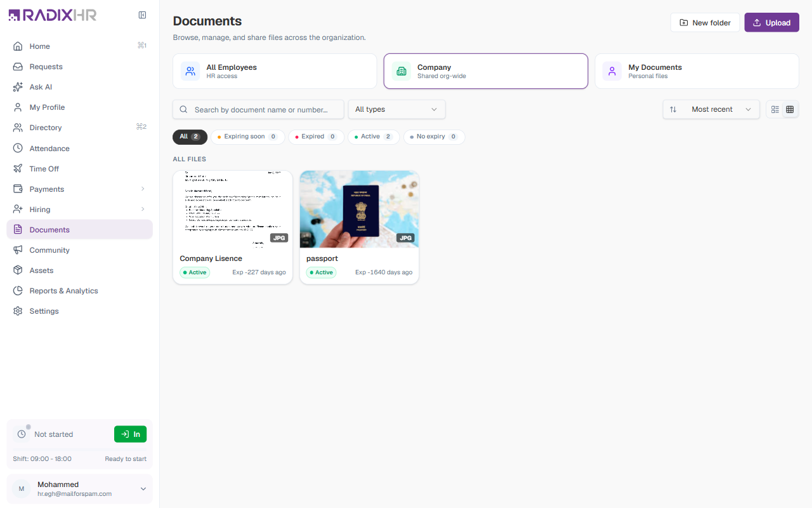
Task: Open Attendance via the clock icon
Action: (18, 149)
